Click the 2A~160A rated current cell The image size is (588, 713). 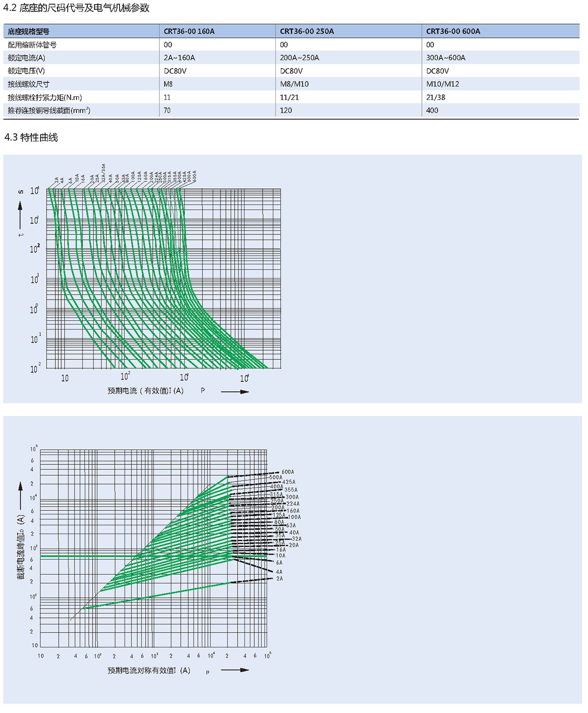[179, 58]
